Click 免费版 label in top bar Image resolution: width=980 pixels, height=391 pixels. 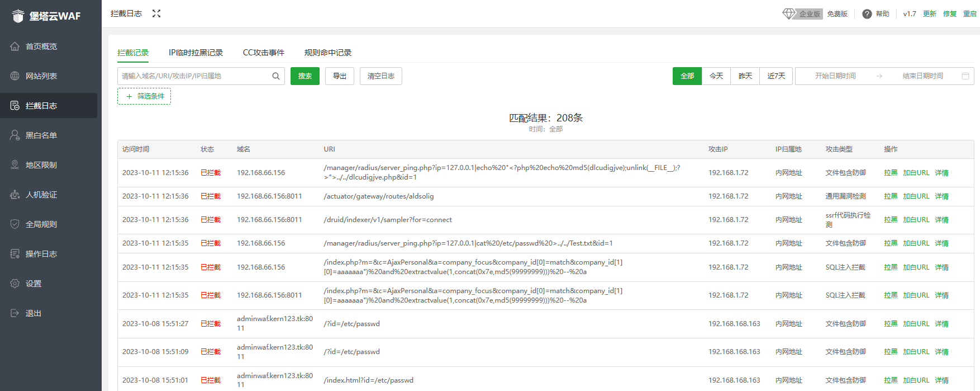[838, 14]
